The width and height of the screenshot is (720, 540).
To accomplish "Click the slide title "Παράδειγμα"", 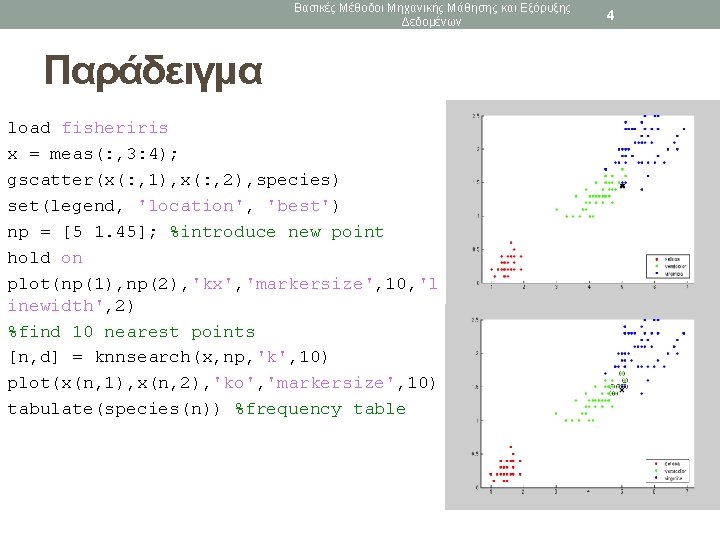I will [153, 72].
